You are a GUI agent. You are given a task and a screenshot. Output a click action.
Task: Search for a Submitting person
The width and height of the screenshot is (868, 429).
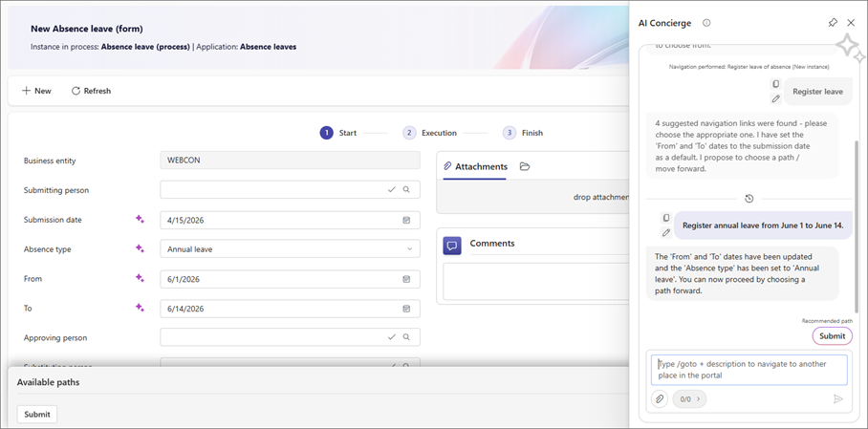point(406,190)
